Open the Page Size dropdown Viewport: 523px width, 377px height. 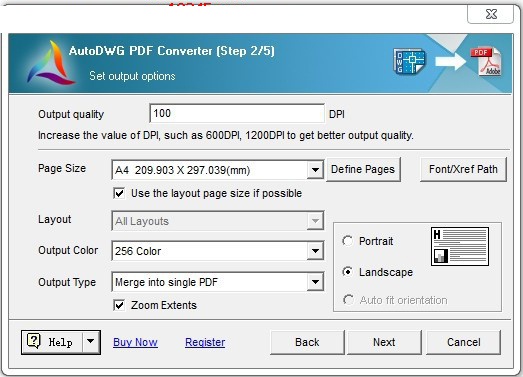(x=315, y=170)
